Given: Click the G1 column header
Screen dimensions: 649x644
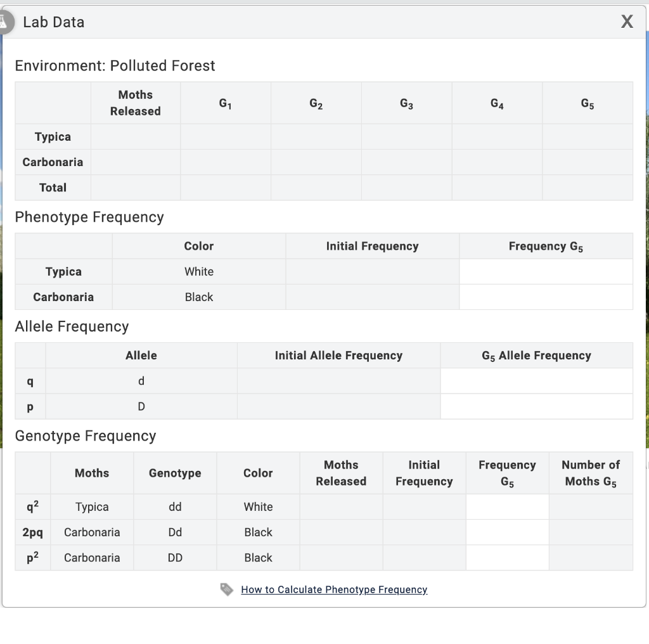Looking at the screenshot, I should coord(225,103).
